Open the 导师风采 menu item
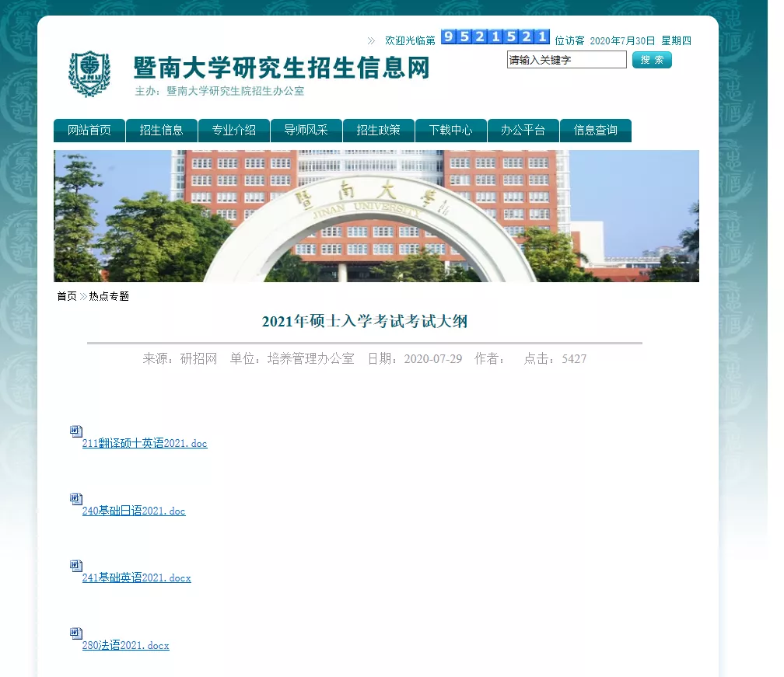Screen dimensions: 784x677 [306, 131]
